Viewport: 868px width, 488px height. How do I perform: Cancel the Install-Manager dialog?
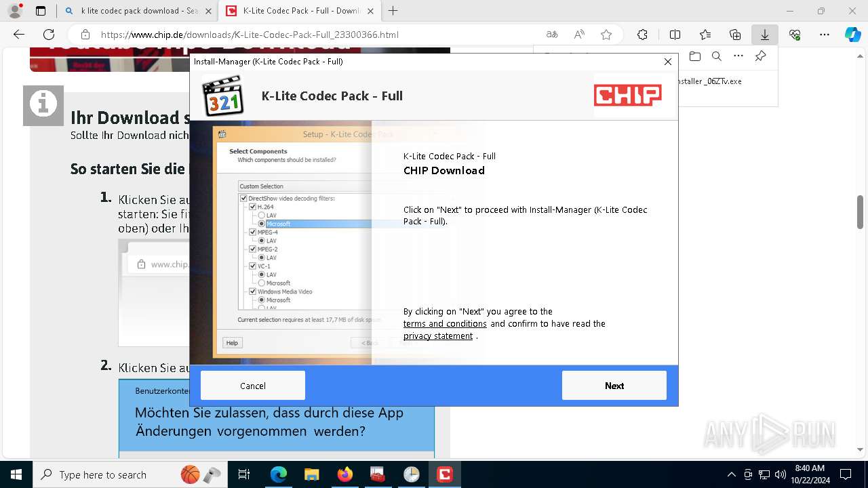coord(253,386)
